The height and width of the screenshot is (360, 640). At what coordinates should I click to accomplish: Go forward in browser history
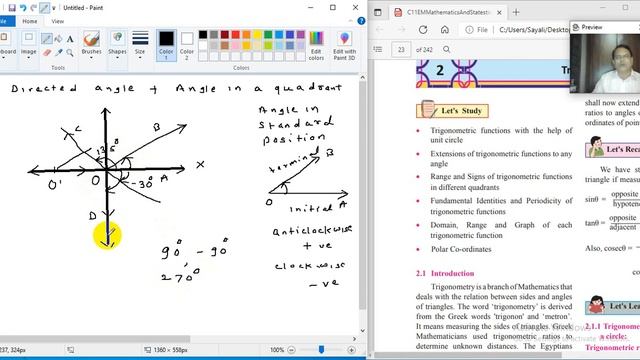(x=402, y=30)
